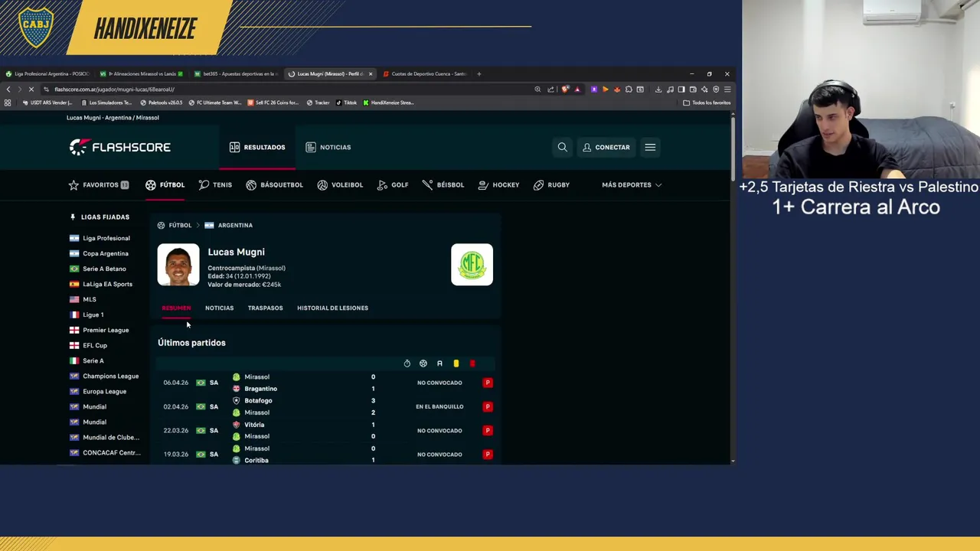Click red P badge for 06.04.26 match
The width and height of the screenshot is (980, 551).
488,383
